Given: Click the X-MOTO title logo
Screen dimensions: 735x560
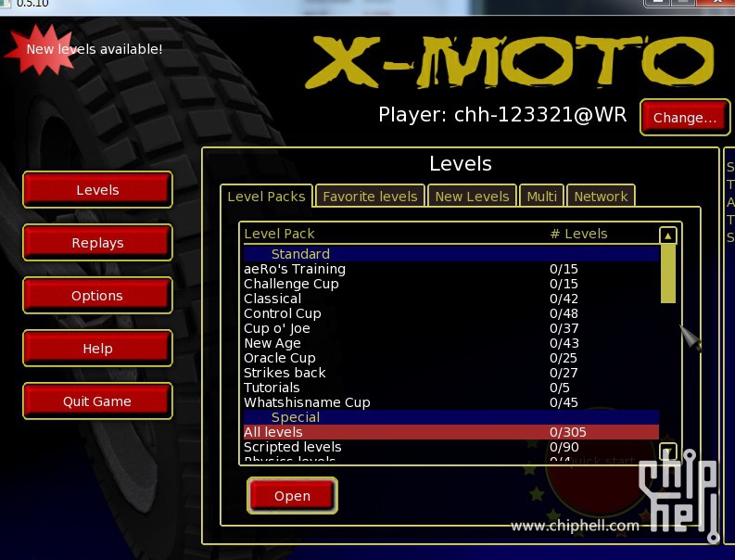Looking at the screenshot, I should [x=510, y=62].
